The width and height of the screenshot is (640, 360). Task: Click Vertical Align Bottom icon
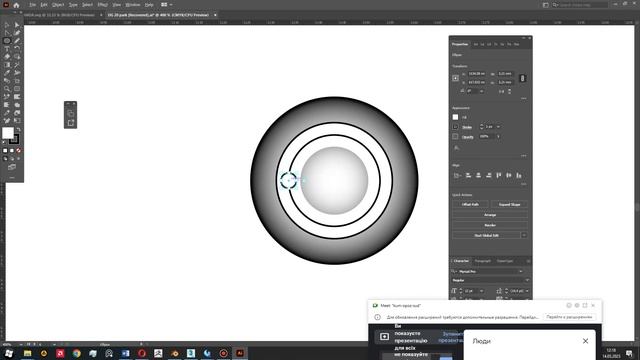click(519, 176)
